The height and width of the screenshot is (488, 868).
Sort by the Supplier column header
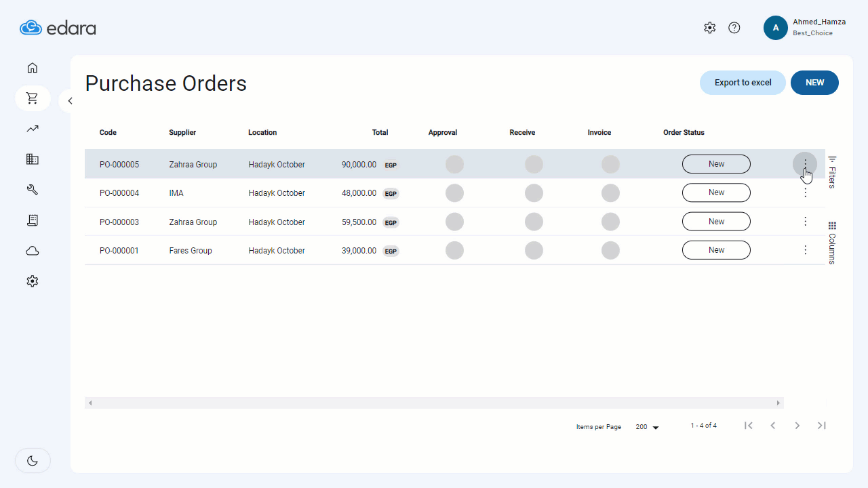point(182,133)
